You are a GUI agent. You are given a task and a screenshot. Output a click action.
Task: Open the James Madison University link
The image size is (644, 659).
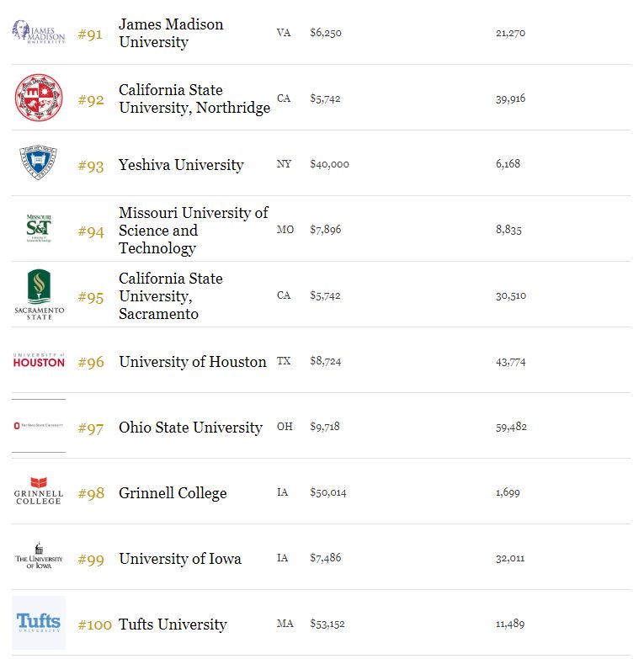click(171, 33)
